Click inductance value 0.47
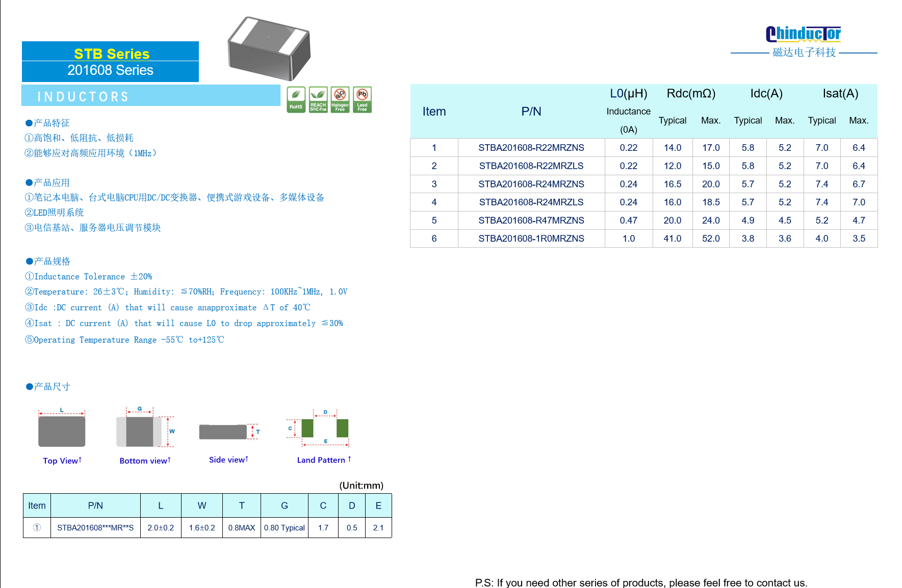This screenshot has width=902, height=588. pos(629,220)
